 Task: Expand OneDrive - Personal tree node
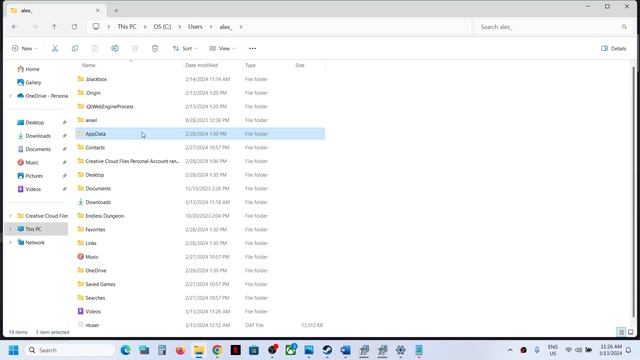11,96
